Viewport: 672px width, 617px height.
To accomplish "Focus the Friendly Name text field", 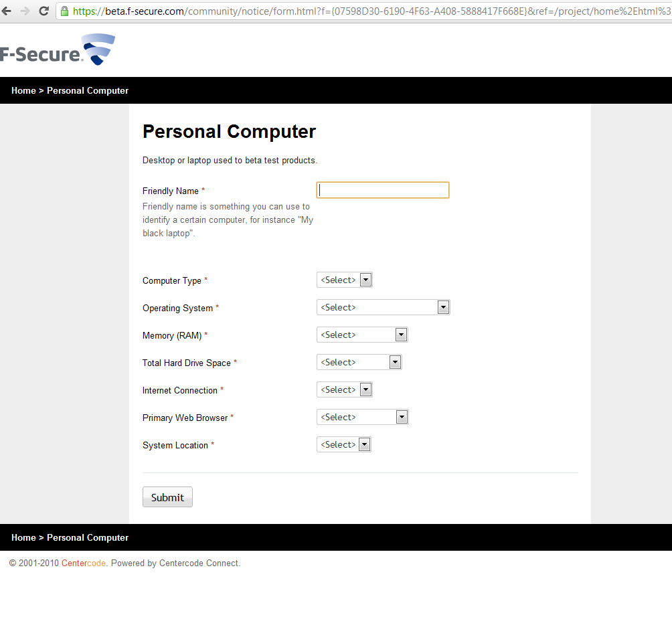I will coord(383,190).
